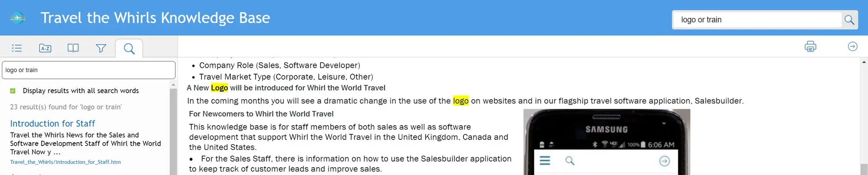868x175 pixels.
Task: Uncheck Display results with all search words
Action: point(13,91)
